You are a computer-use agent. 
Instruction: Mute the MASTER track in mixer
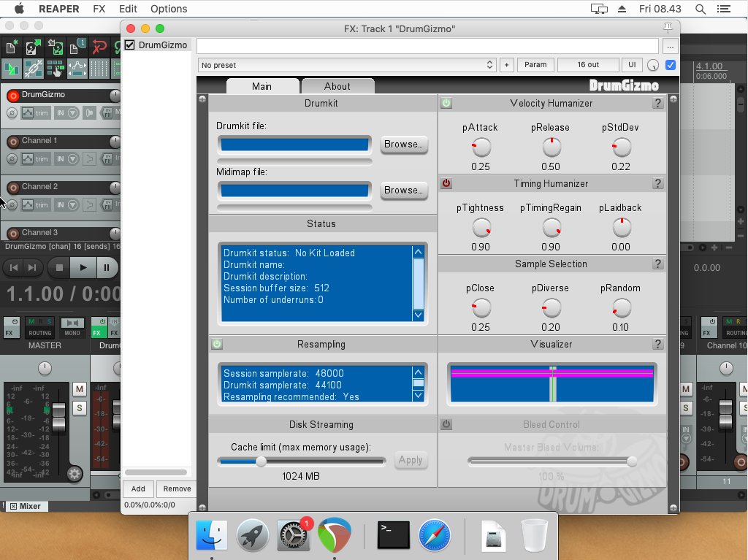coord(80,389)
